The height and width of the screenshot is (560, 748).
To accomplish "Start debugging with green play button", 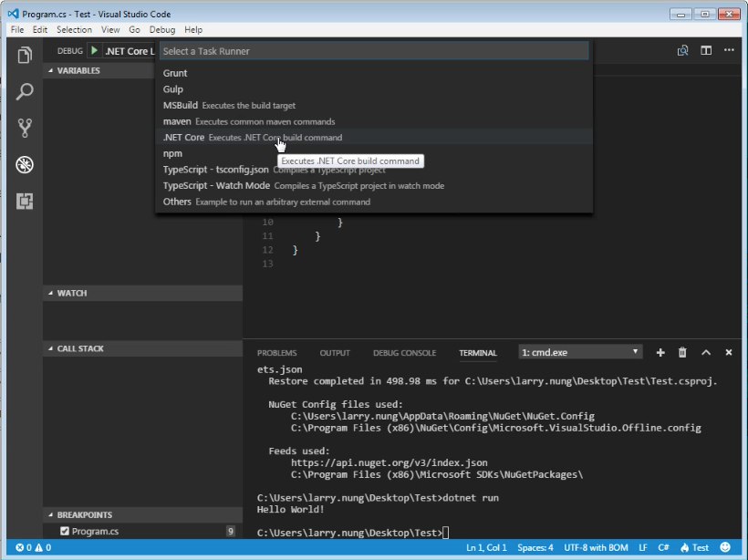I will click(x=95, y=50).
